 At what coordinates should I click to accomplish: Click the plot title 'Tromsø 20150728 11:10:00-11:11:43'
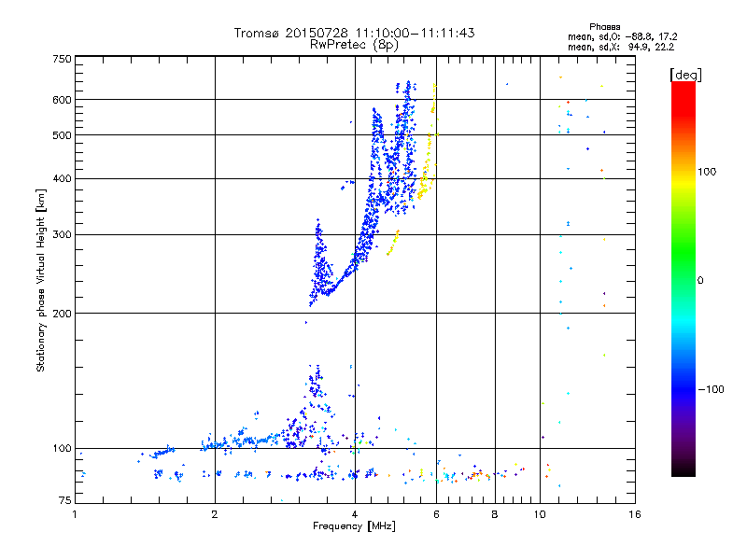click(354, 33)
